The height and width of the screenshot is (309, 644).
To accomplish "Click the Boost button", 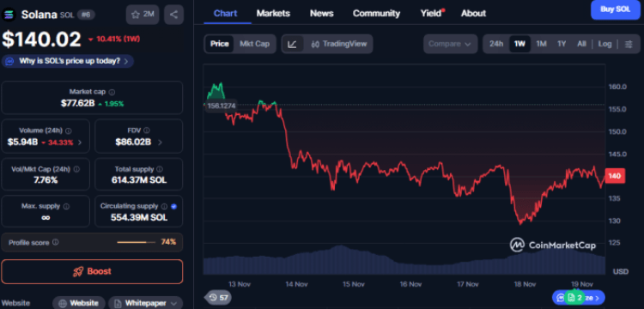I will pyautogui.click(x=92, y=271).
